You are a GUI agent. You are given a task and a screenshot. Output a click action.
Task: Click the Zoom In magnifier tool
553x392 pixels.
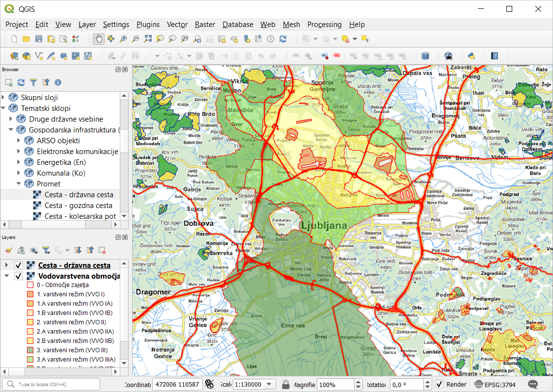pos(123,39)
